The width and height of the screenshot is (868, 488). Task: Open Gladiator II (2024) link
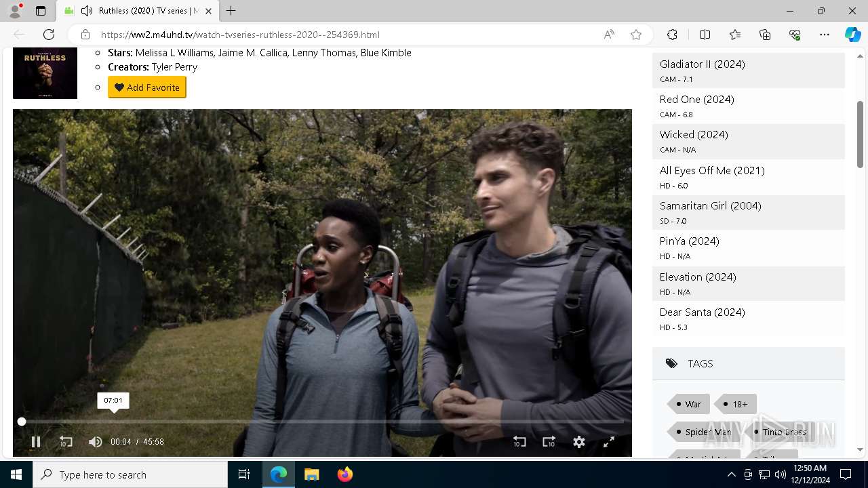[703, 64]
